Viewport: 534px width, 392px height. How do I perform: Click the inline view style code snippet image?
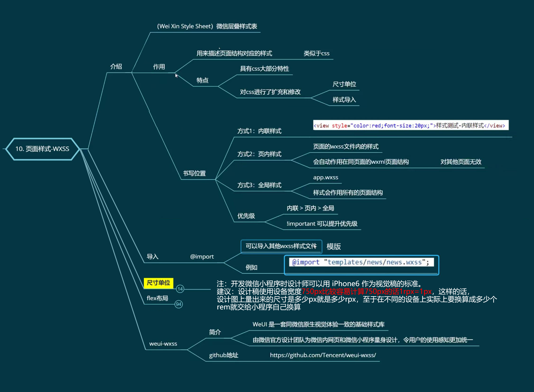(x=411, y=125)
